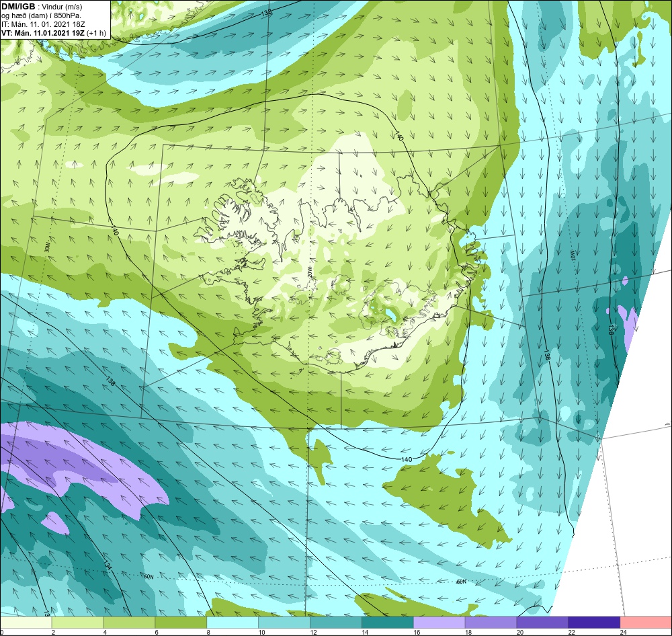Viewport: 672px width, 636px height.
Task: Click the pink above-24 m/s legend swatch
Action: [x=646, y=622]
